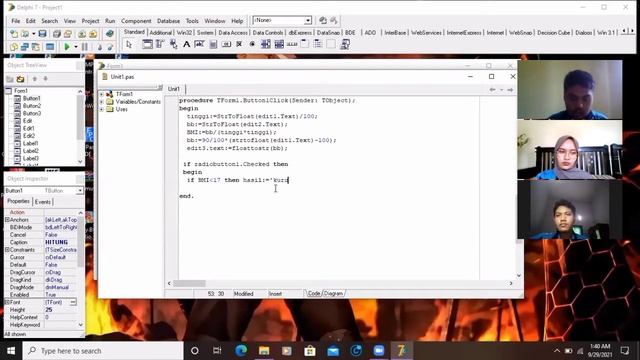
Task: Select the ComboBox palette component
Action: [279, 44]
